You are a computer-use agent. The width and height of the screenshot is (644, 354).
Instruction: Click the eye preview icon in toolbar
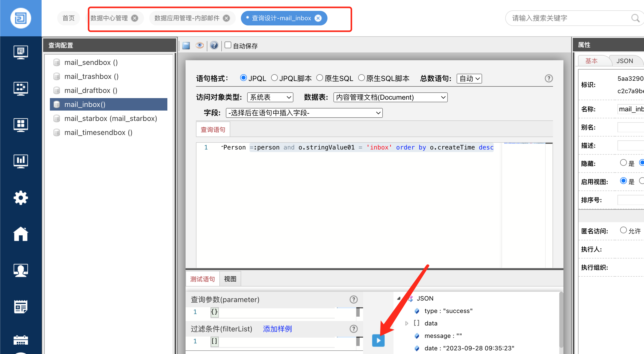(x=199, y=45)
